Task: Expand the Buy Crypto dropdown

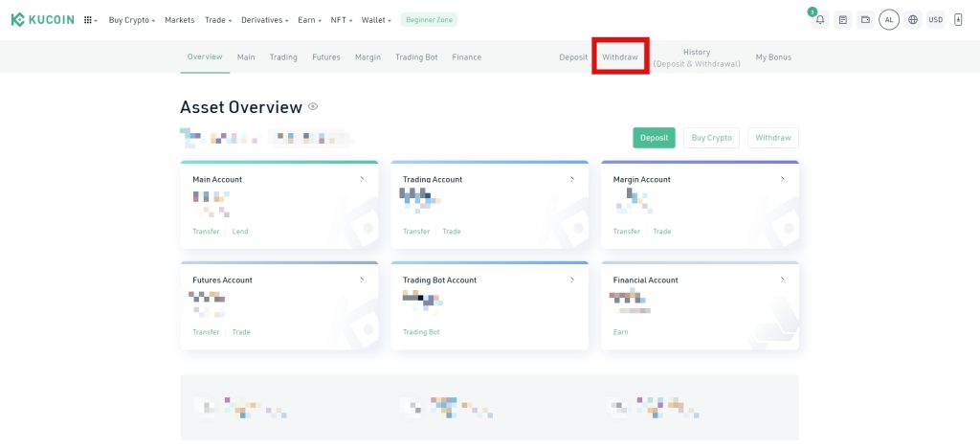Action: pyautogui.click(x=132, y=20)
